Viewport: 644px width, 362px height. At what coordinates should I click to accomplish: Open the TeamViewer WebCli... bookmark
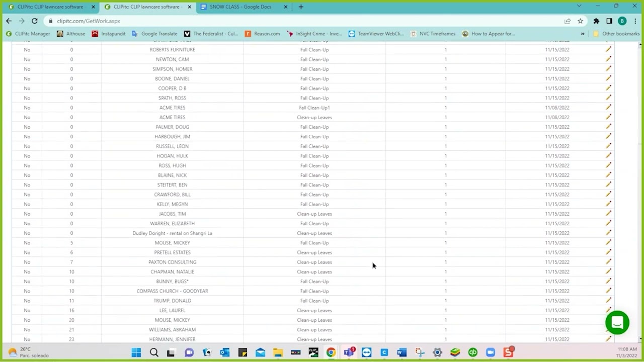point(376,34)
